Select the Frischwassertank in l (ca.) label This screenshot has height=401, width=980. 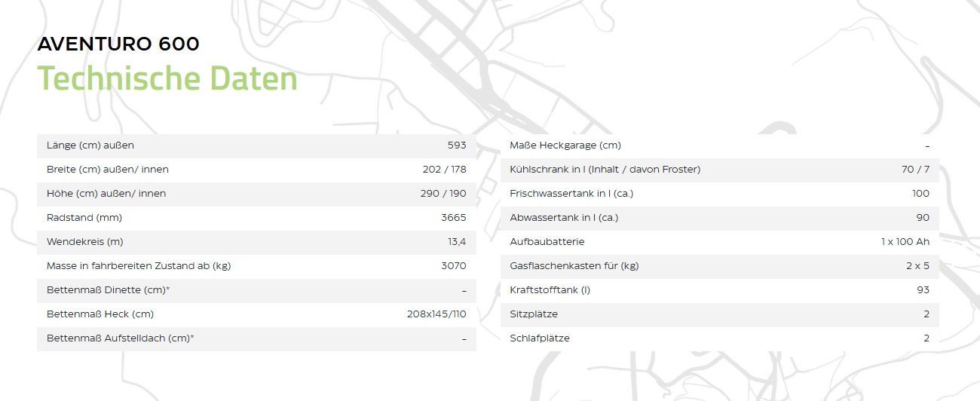click(x=571, y=194)
